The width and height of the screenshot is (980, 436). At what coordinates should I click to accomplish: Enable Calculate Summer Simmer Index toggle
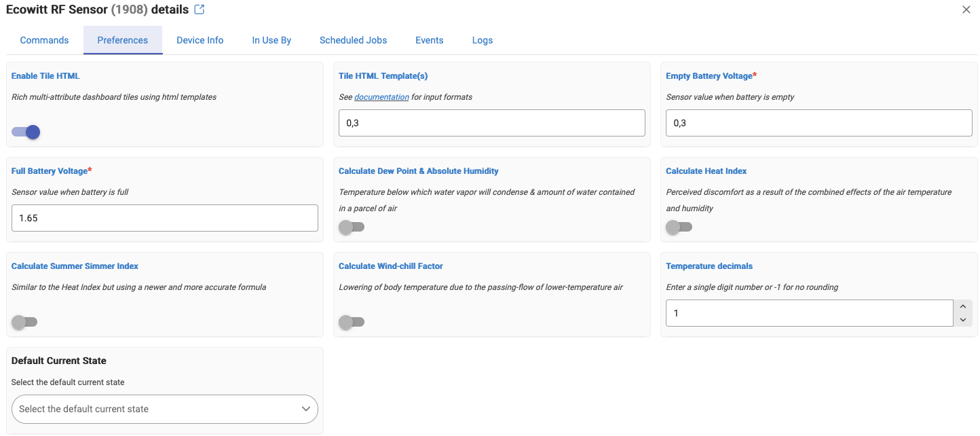coord(24,322)
